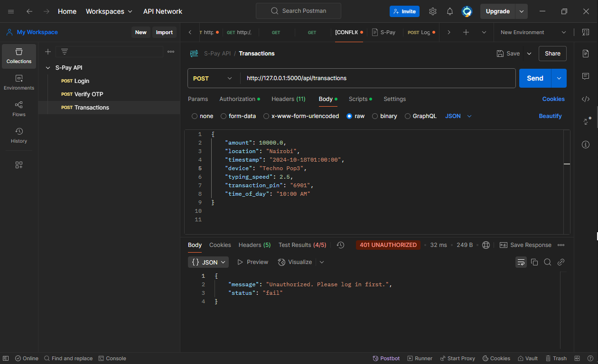Copy the response body
This screenshot has width=598, height=364.
coord(534,262)
